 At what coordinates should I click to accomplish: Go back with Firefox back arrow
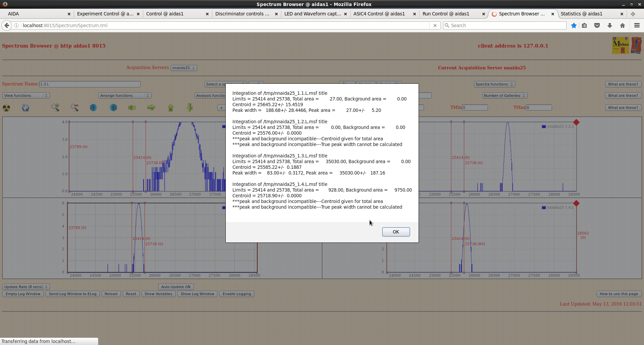pyautogui.click(x=7, y=25)
